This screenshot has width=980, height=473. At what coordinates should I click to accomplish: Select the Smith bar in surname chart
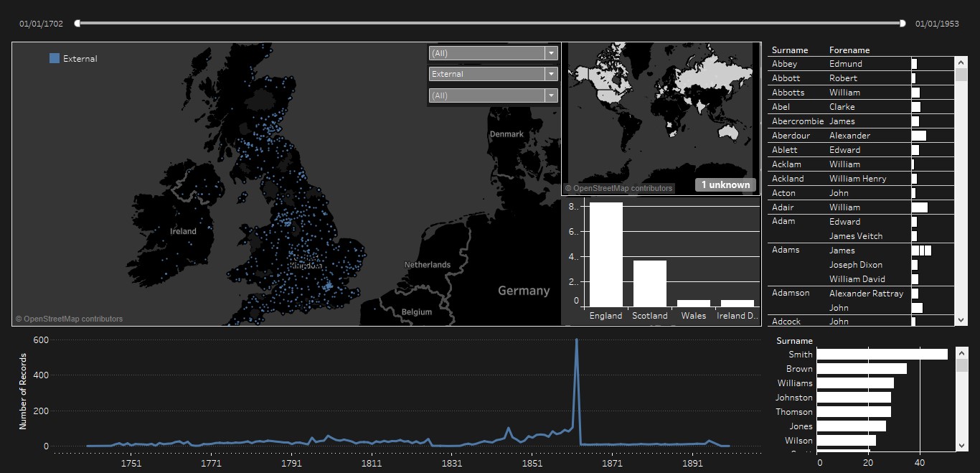click(882, 355)
